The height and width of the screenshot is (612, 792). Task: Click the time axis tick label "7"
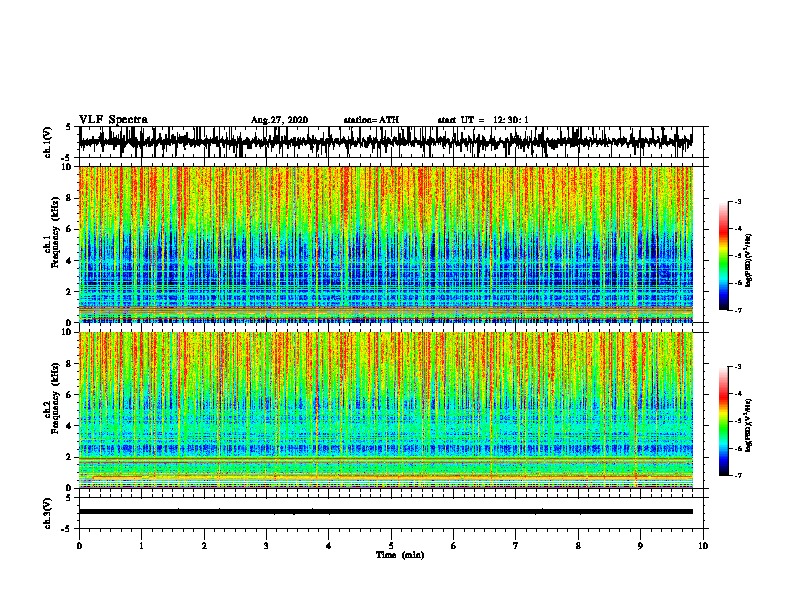pos(516,546)
